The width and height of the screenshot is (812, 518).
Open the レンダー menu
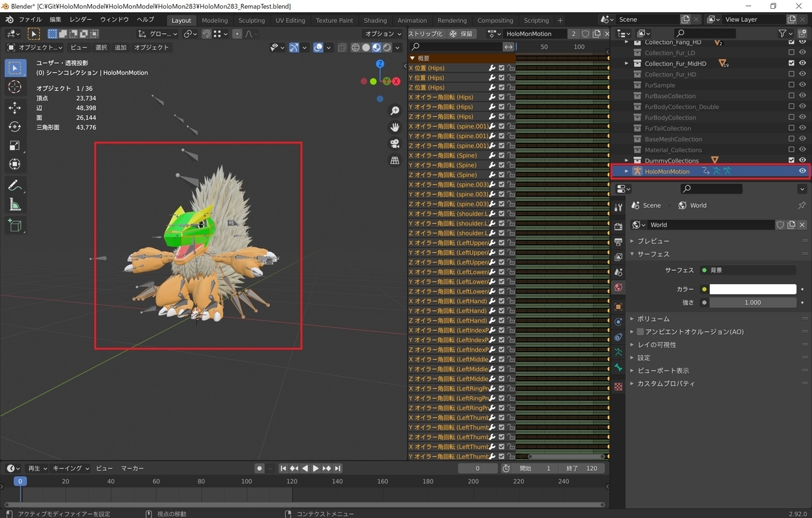click(81, 20)
